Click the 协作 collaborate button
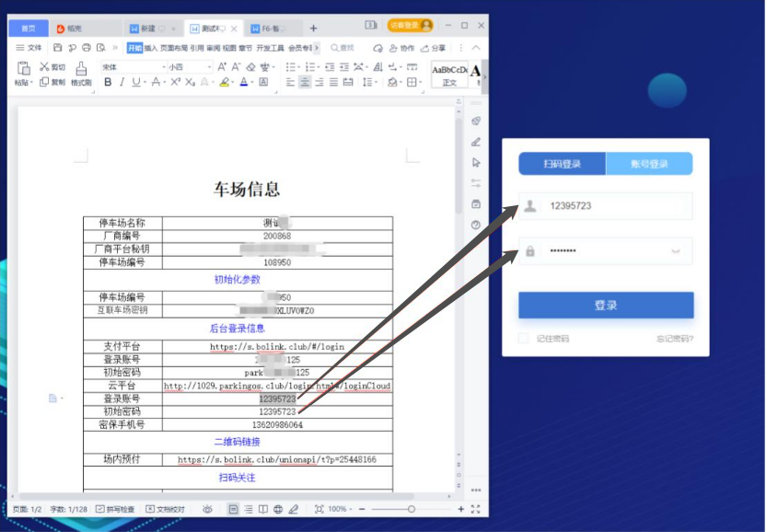This screenshot has height=532, width=766. coord(402,48)
